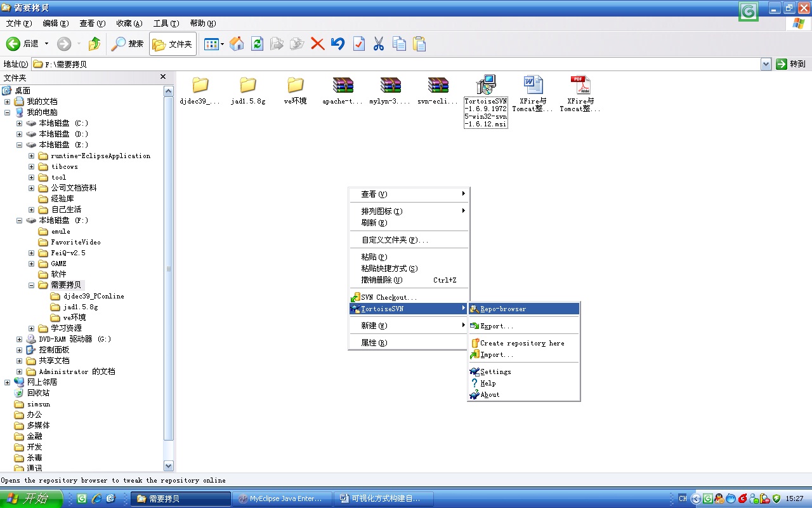This screenshot has width=812, height=508.
Task: Select the jad1.5.8g folder in file view
Action: point(248,90)
